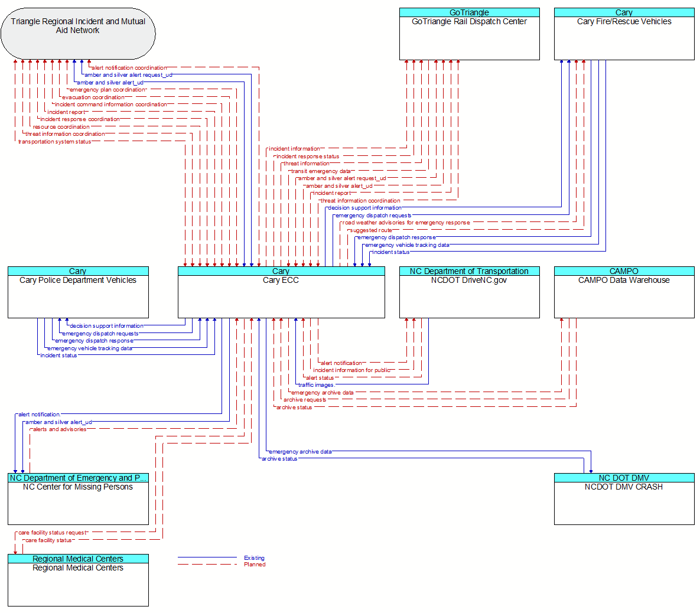Image resolution: width=700 pixels, height=613 pixels.
Task: Click the 'NC Department of Transportation' header
Action: click(x=469, y=271)
